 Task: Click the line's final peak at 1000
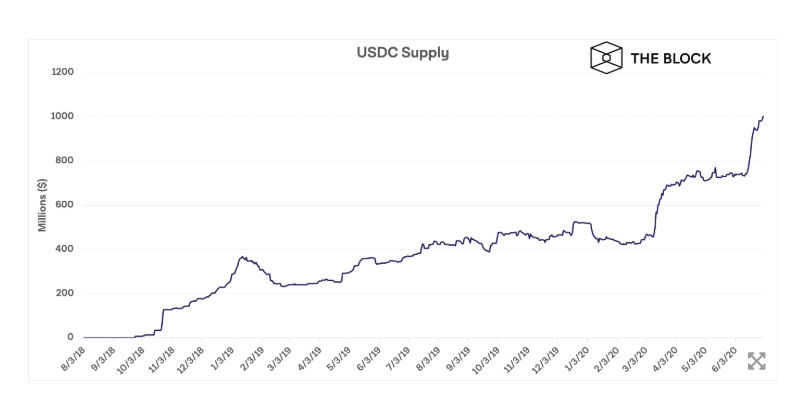[x=763, y=117]
